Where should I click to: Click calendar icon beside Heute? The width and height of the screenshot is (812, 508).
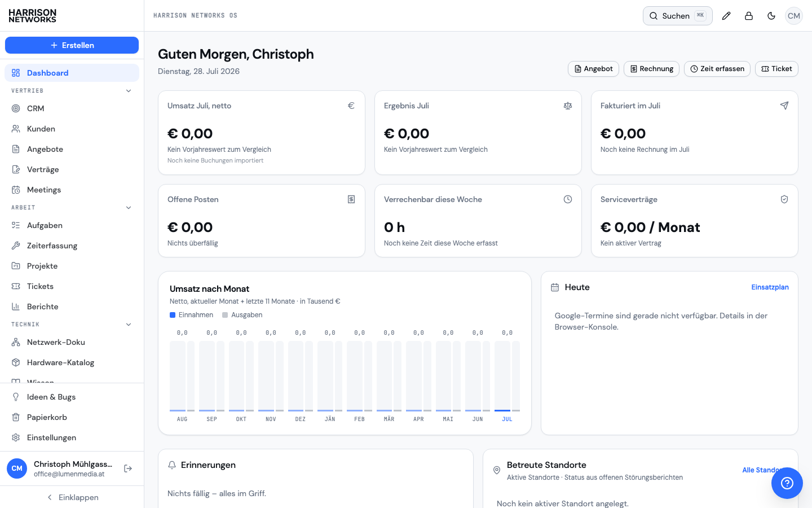[555, 287]
